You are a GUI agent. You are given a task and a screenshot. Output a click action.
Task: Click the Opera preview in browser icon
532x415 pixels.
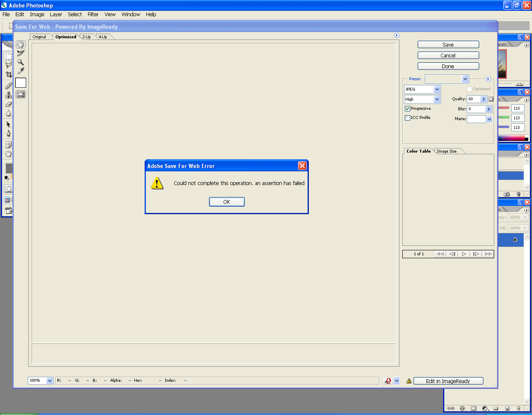pos(388,381)
